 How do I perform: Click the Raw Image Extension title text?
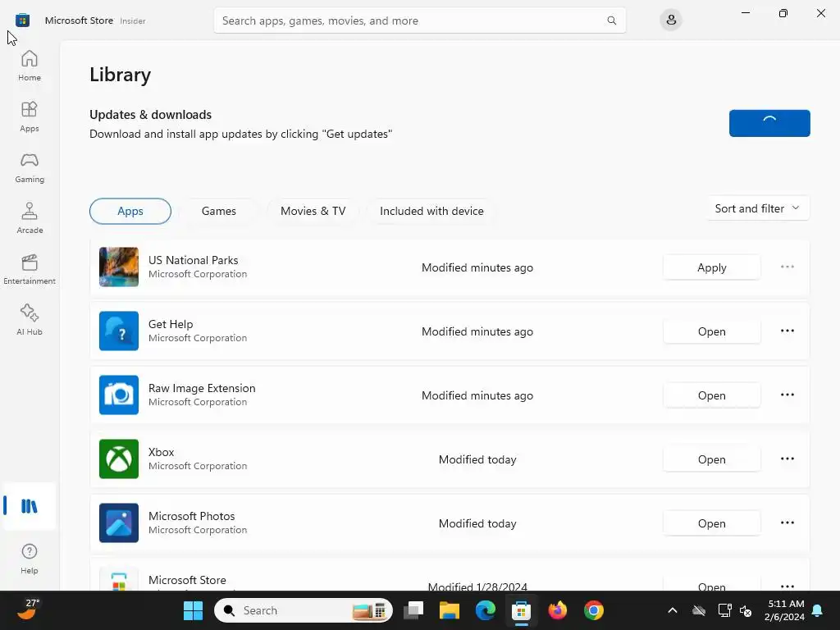tap(202, 388)
